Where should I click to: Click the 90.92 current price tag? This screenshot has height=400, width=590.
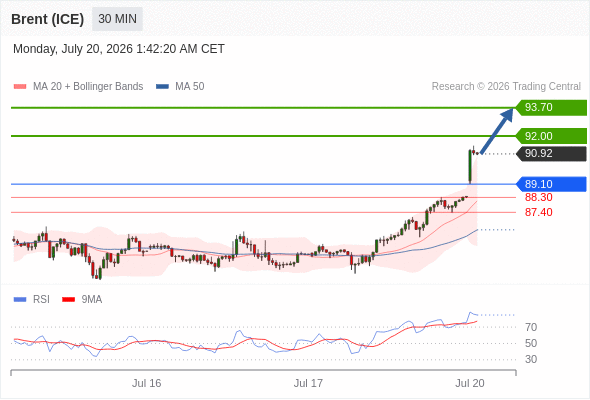click(551, 154)
